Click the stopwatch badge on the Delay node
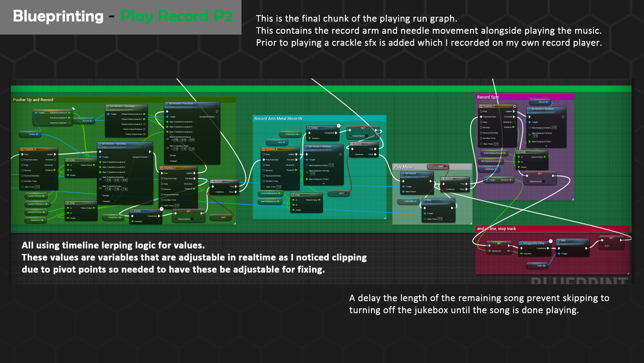Screen dimensions: 644x363 [339, 125]
